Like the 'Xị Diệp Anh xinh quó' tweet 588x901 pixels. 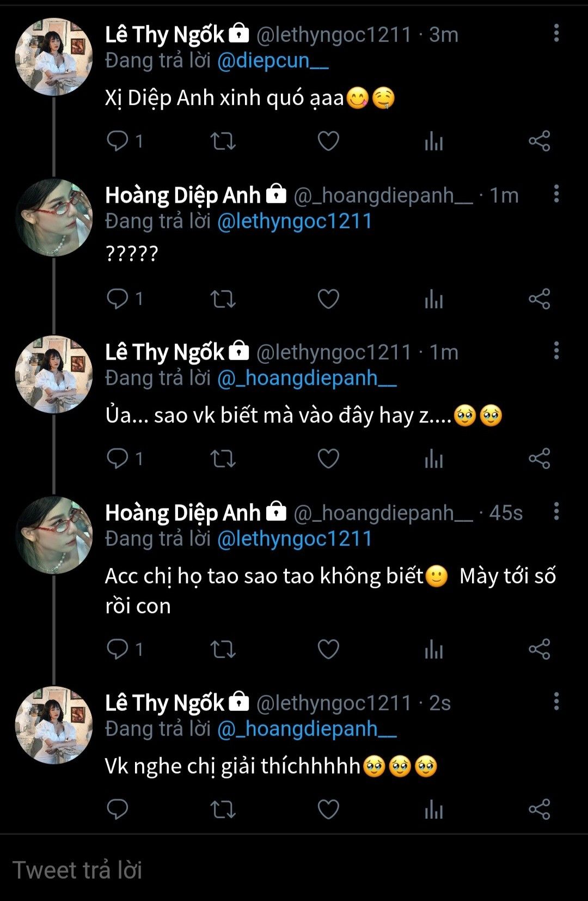[x=328, y=141]
